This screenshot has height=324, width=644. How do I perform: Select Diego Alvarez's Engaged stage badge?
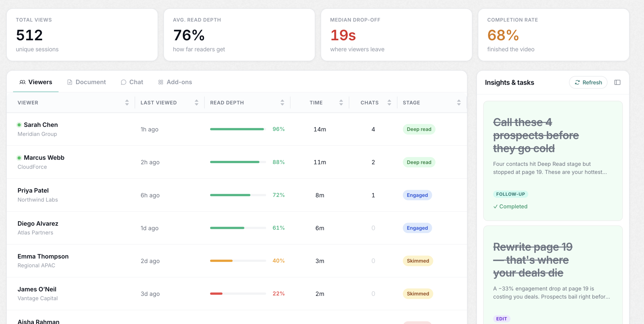417,228
